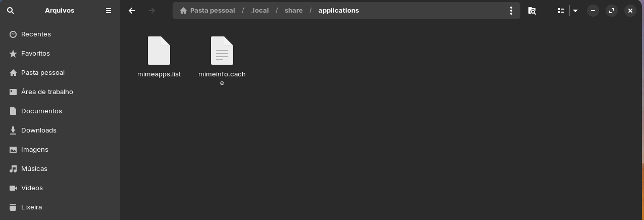Maximize the Arquivos window
This screenshot has width=644, height=220.
(x=612, y=10)
